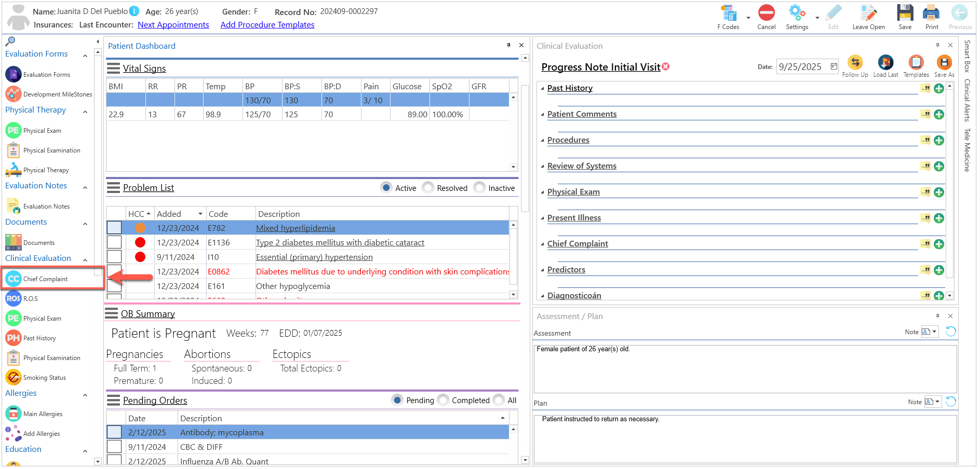The width and height of the screenshot is (980, 469).
Task: Check the box for CBC & DIFF order
Action: [x=114, y=447]
